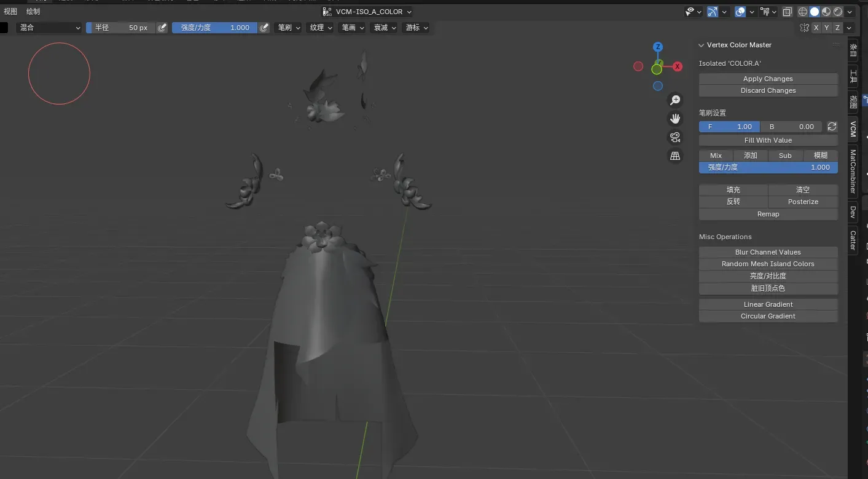Click the zoom magnifier viewport icon
Image resolution: width=868 pixels, height=479 pixels.
pos(675,100)
